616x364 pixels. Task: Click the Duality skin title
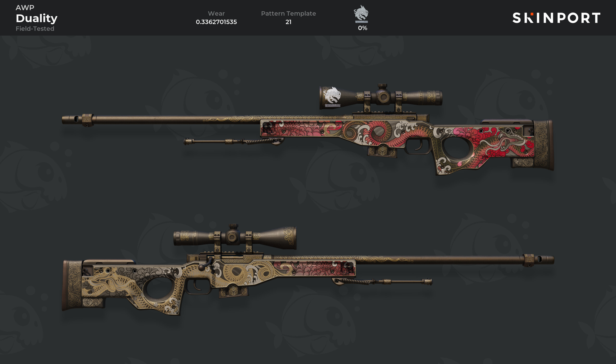point(37,19)
